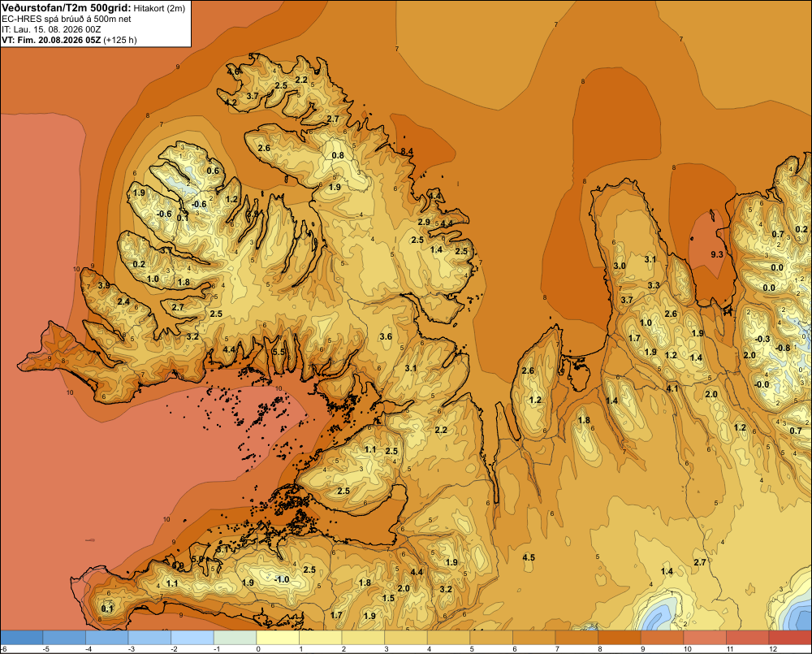This screenshot has width=812, height=654.
Task: Click the "4.2" temperature value on the map
Action: pyautogui.click(x=231, y=102)
